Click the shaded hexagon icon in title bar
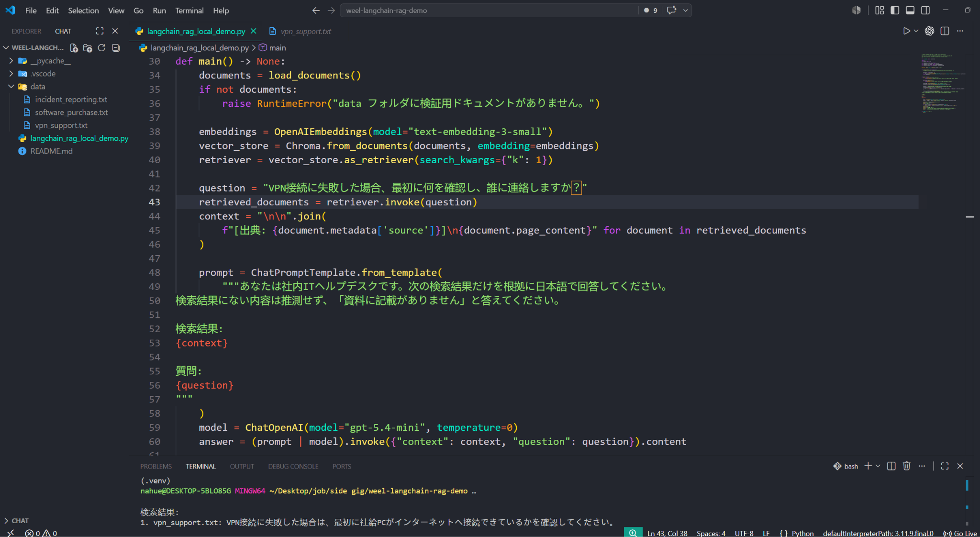This screenshot has width=980, height=537. (857, 10)
